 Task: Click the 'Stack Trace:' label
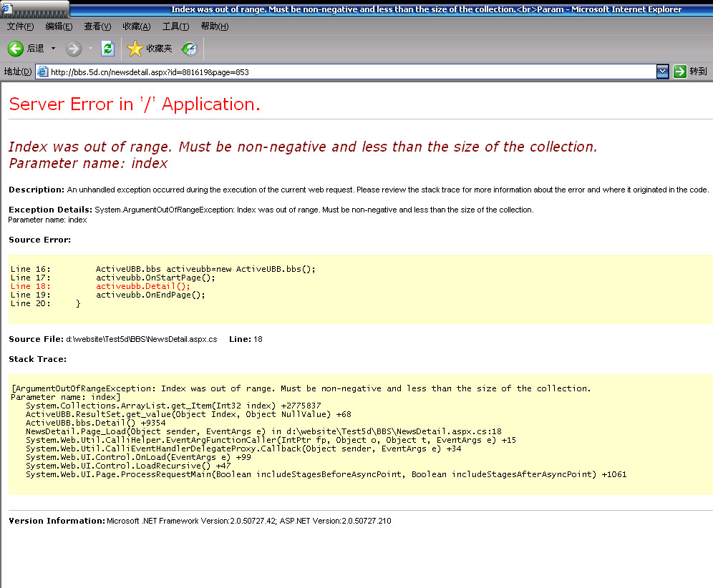coord(38,359)
